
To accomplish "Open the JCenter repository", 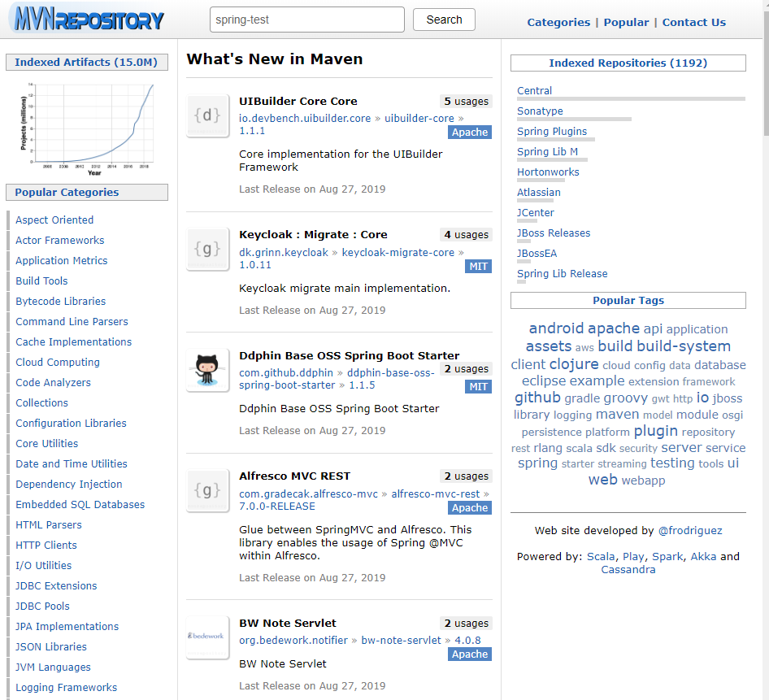I will pos(536,213).
